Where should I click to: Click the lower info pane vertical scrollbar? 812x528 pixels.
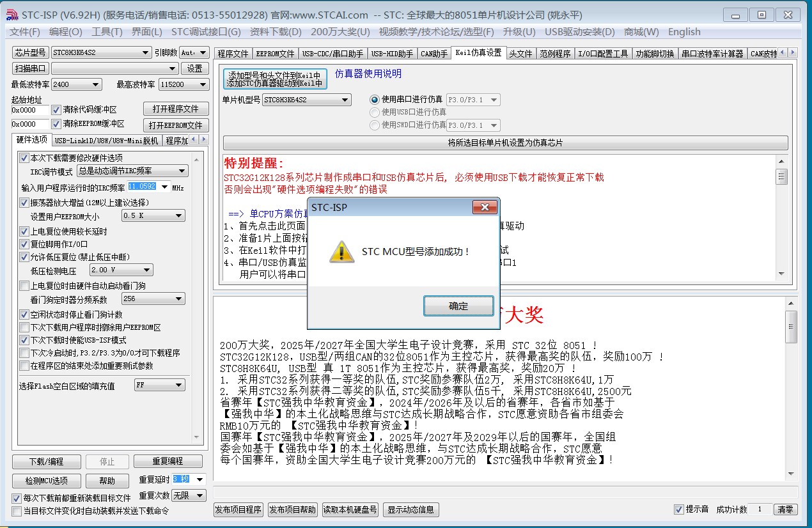coord(792,389)
